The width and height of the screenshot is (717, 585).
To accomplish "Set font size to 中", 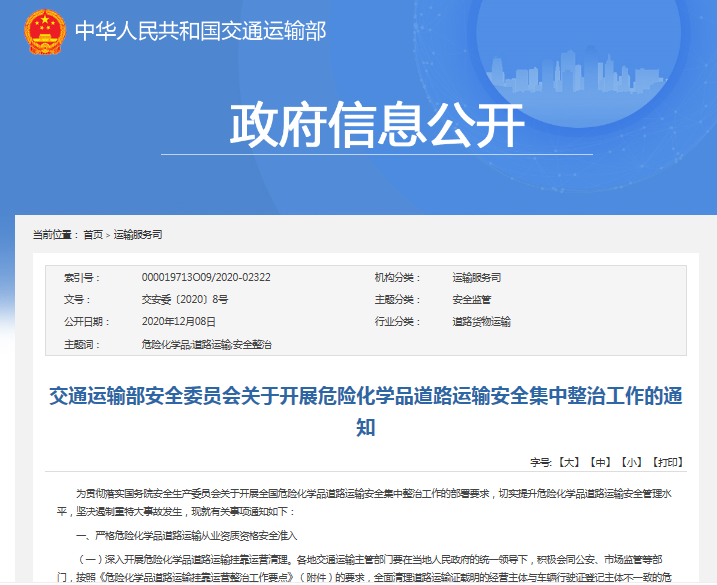I will [x=599, y=462].
